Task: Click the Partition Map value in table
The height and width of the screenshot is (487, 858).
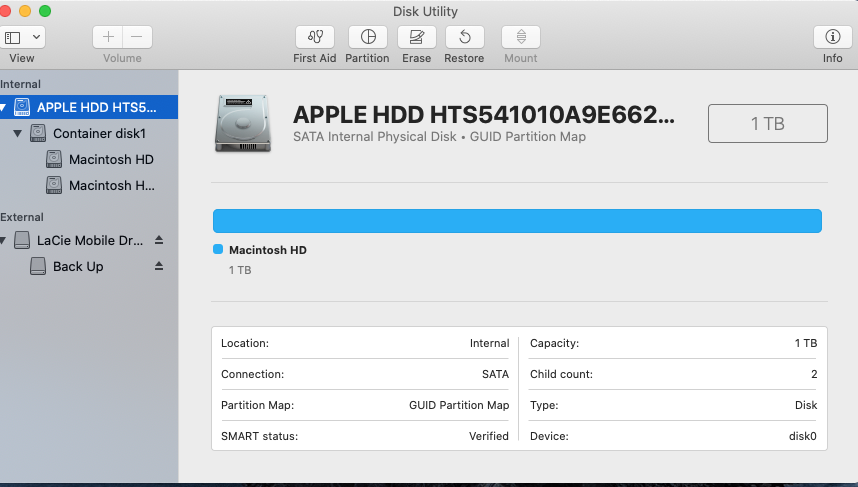Action: (459, 405)
